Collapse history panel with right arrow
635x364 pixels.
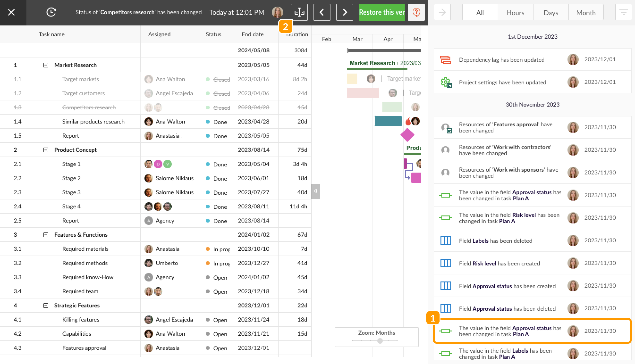click(442, 12)
